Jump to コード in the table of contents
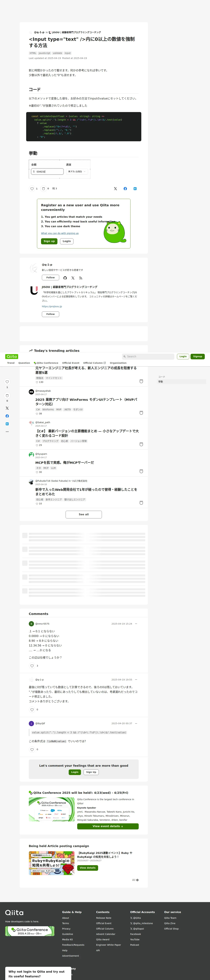This screenshot has height=980, width=210. (162, 377)
